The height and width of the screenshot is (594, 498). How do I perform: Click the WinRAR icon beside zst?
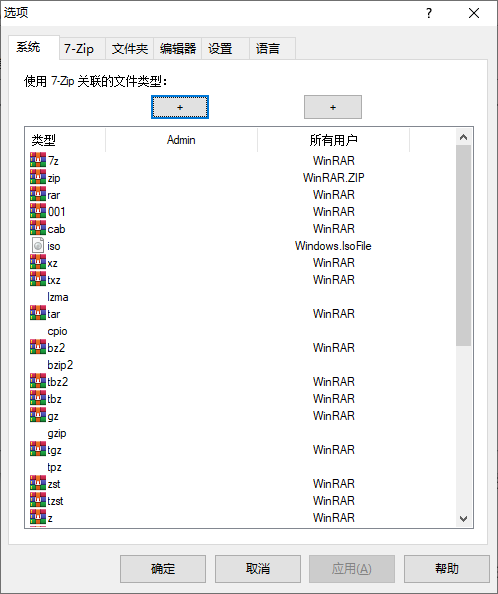tap(38, 483)
